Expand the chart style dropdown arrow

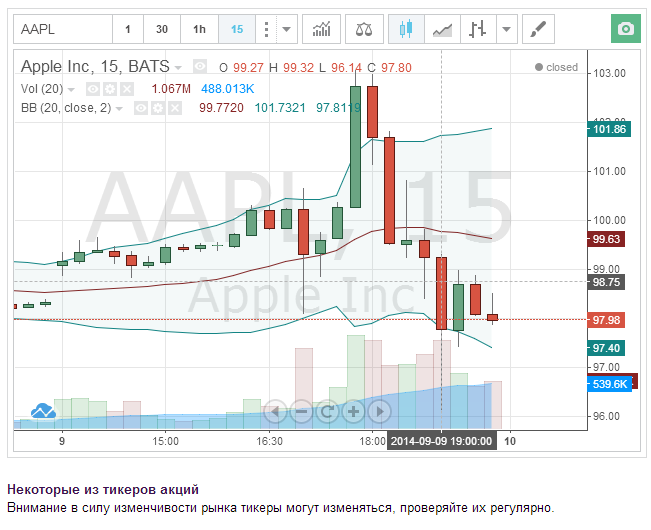pyautogui.click(x=507, y=29)
